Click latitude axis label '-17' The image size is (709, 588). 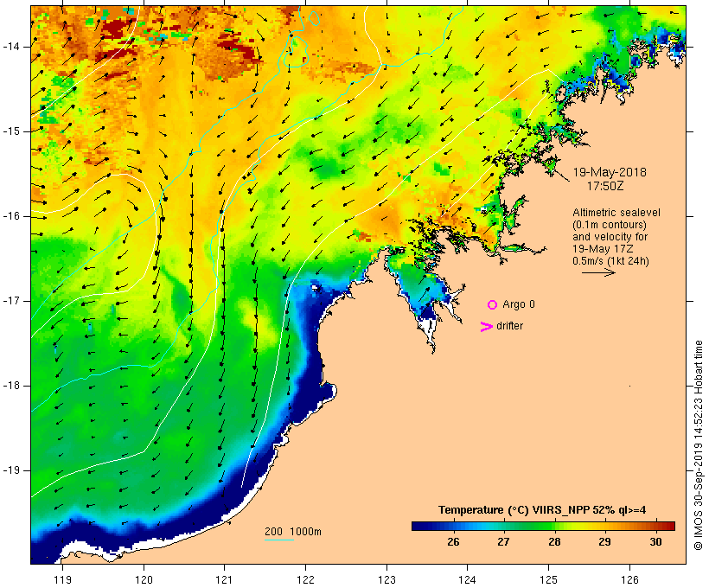point(10,301)
